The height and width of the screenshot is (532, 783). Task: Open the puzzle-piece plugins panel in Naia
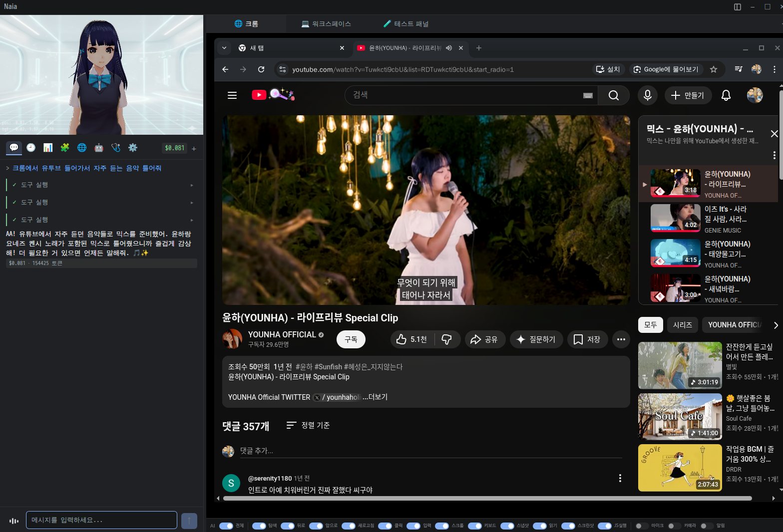(65, 148)
